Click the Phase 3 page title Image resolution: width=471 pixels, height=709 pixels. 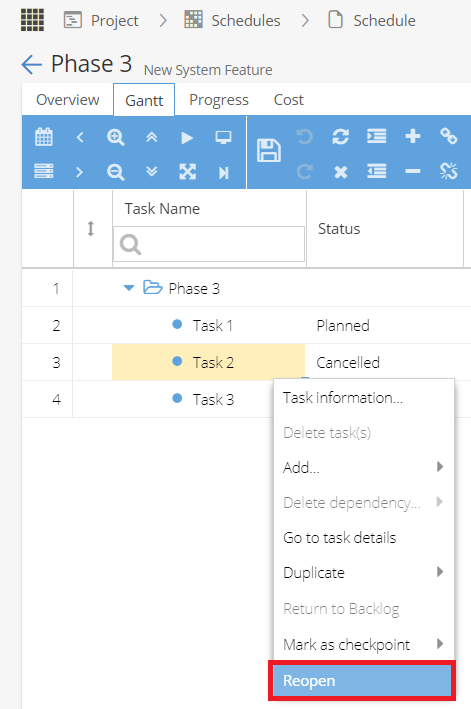pyautogui.click(x=91, y=63)
